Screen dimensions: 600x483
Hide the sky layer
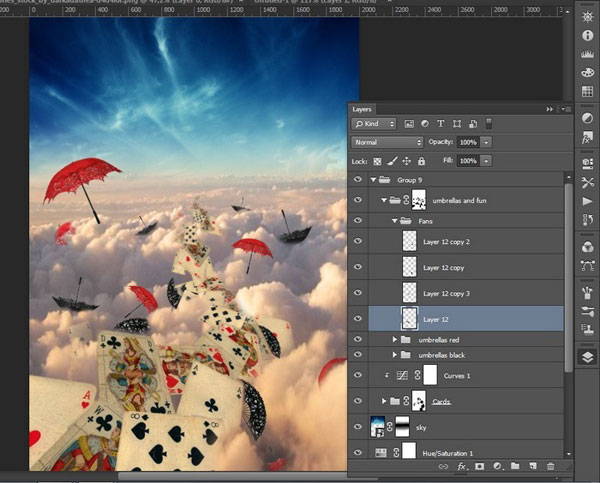click(358, 426)
